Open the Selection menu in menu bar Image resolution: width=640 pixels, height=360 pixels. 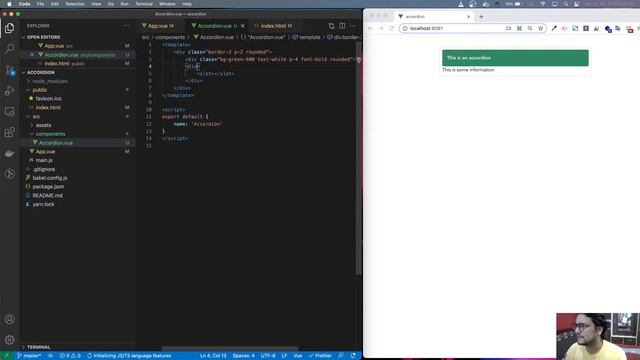click(x=75, y=4)
